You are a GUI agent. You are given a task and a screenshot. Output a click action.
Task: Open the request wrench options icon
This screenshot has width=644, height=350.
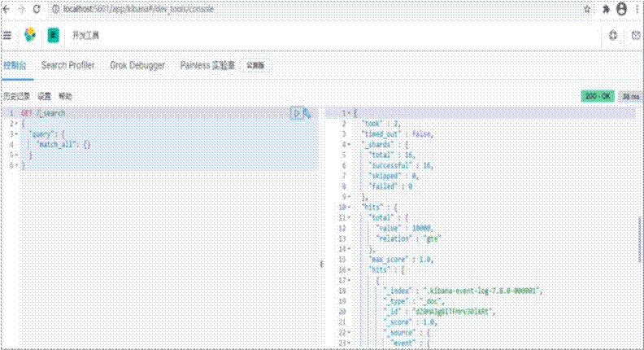tap(307, 113)
